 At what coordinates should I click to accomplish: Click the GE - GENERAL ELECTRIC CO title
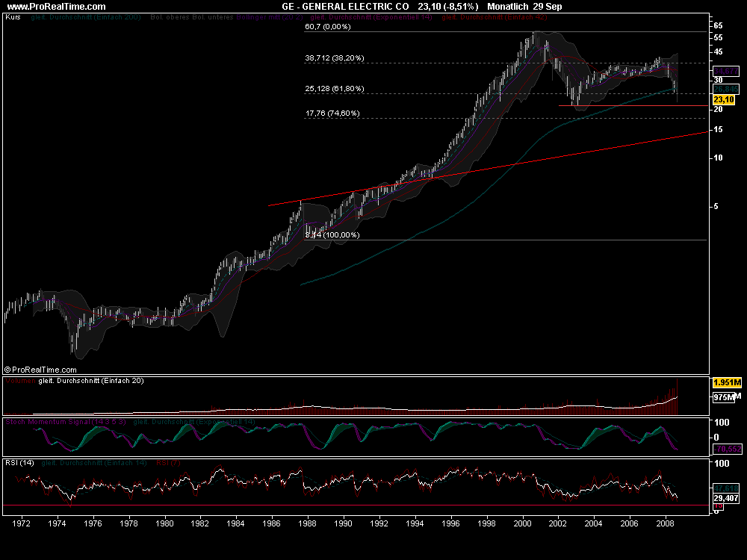click(345, 6)
